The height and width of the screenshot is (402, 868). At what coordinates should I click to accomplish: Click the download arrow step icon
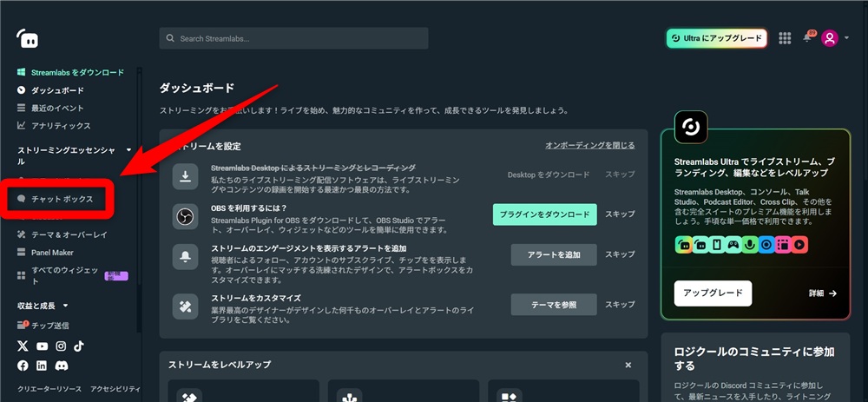[186, 176]
